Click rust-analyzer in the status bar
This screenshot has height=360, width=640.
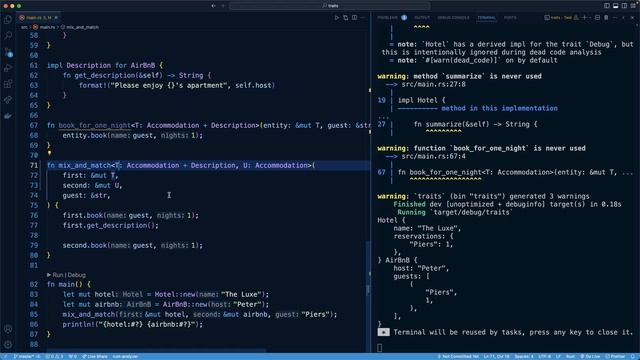(x=125, y=356)
